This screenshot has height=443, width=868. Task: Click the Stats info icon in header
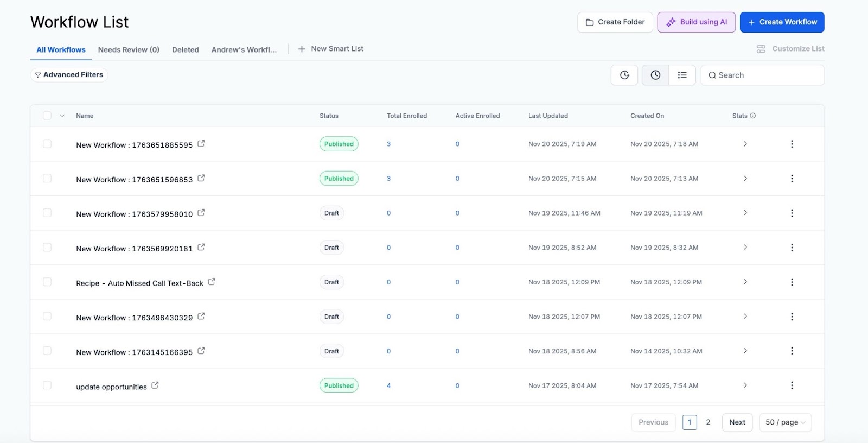(x=752, y=116)
